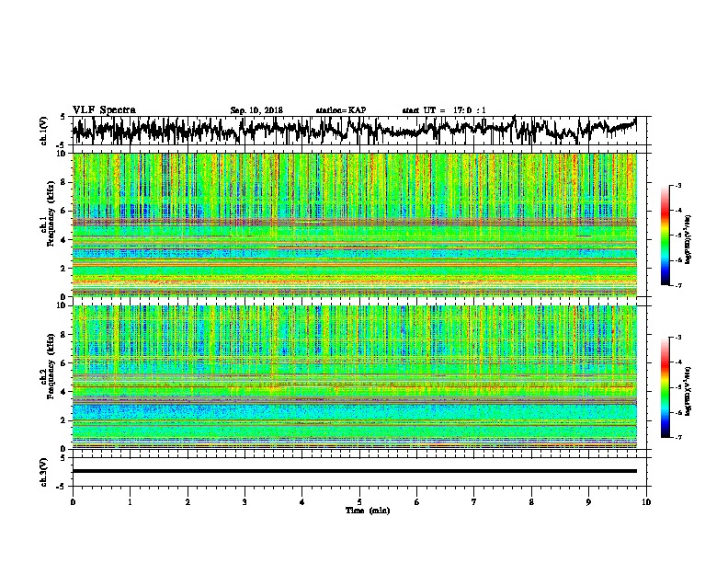Image resolution: width=728 pixels, height=563 pixels.
Task: Click the '10' time axis tick label
Action: 646,502
